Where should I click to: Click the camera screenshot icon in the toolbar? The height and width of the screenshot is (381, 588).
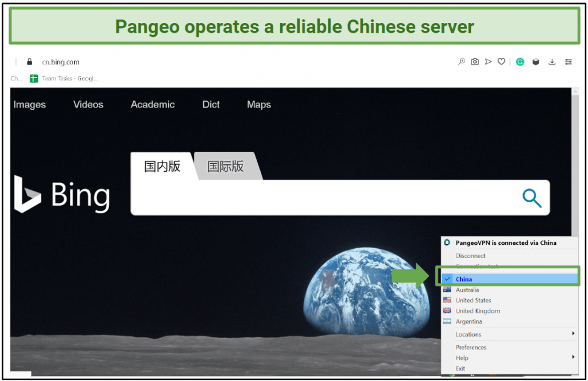coord(475,61)
